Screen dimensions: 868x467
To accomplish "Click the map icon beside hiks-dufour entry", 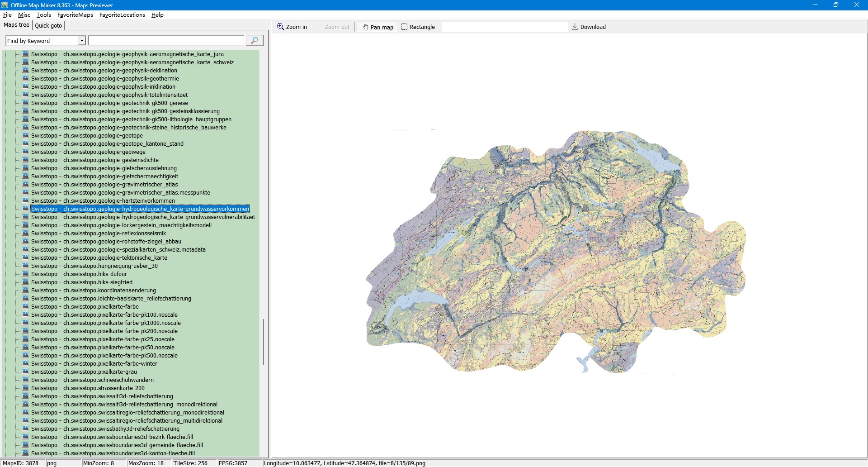I will [25, 274].
